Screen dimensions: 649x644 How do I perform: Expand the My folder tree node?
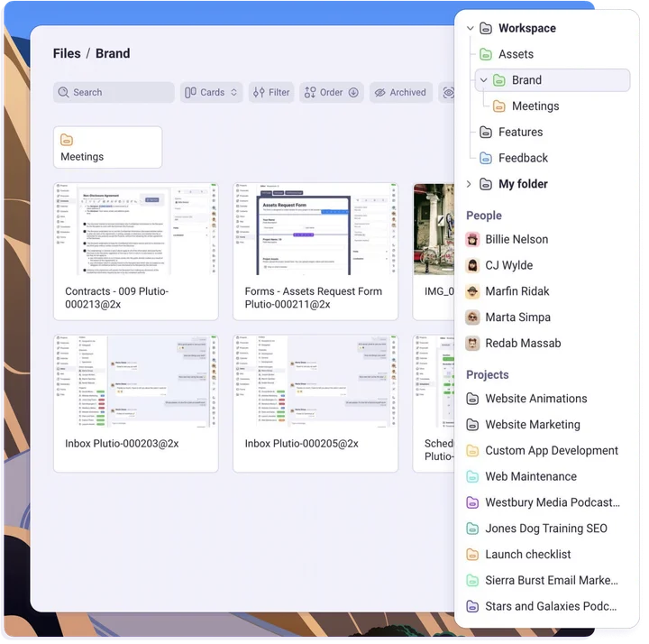pyautogui.click(x=469, y=184)
